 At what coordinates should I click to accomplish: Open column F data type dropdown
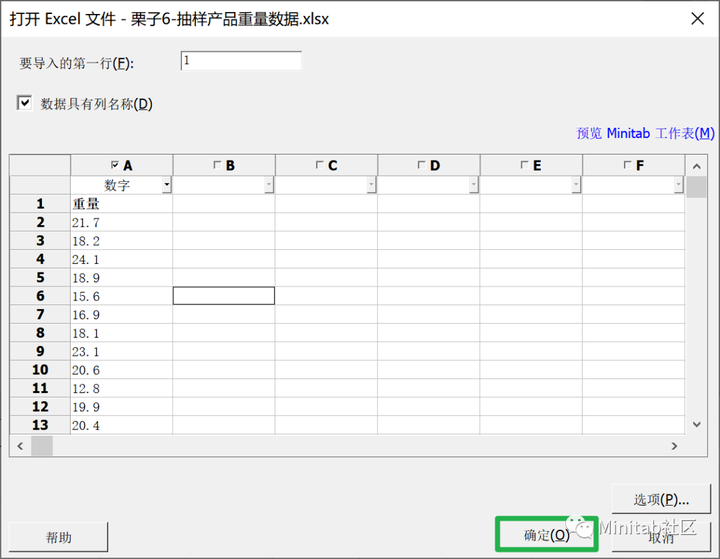[679, 185]
